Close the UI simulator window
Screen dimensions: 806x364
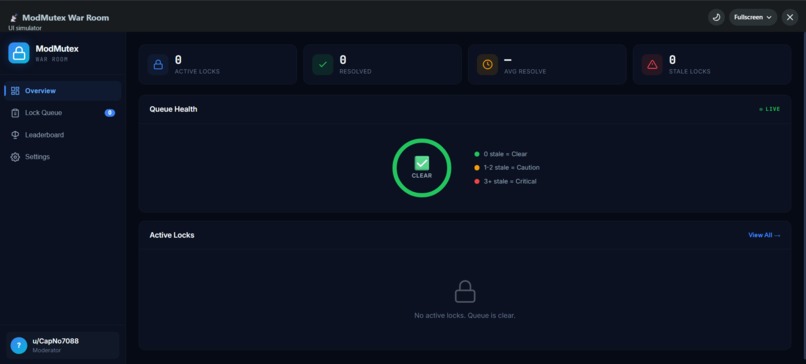tap(790, 17)
